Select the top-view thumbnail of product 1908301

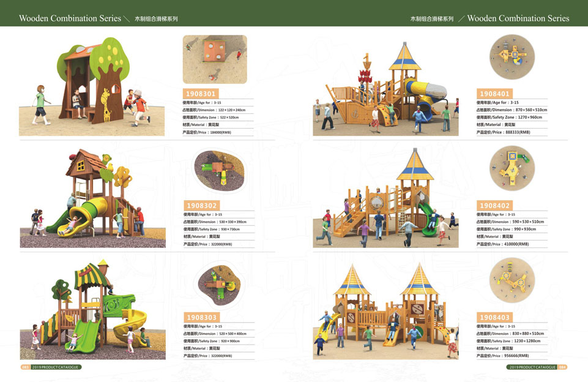(215, 59)
